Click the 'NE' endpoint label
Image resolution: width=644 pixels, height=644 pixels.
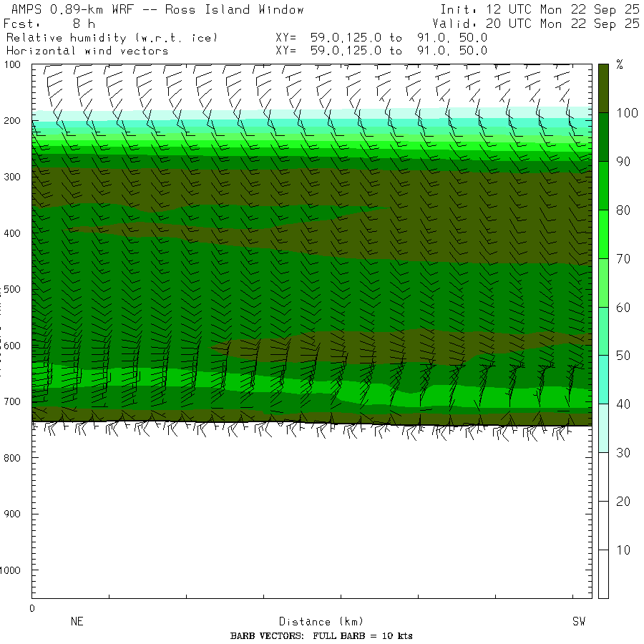[77, 621]
